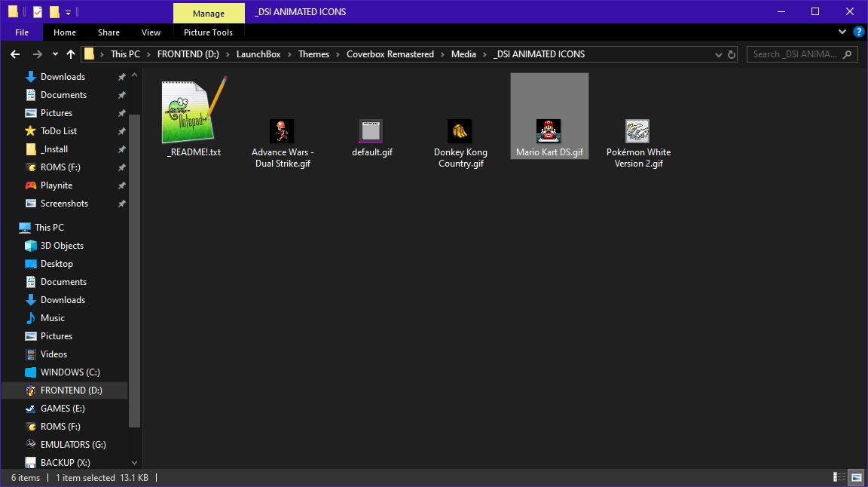The width and height of the screenshot is (868, 487).
Task: Open Music under This PC
Action: (53, 318)
